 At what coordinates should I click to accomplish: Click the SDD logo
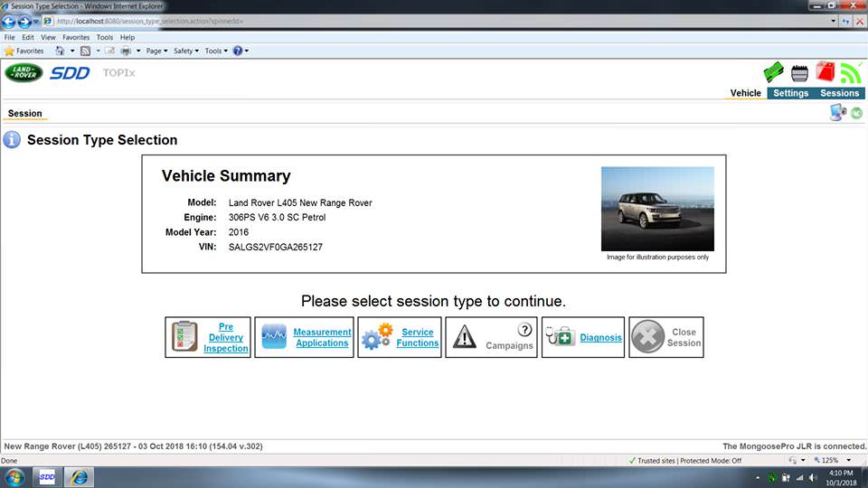[x=70, y=73]
